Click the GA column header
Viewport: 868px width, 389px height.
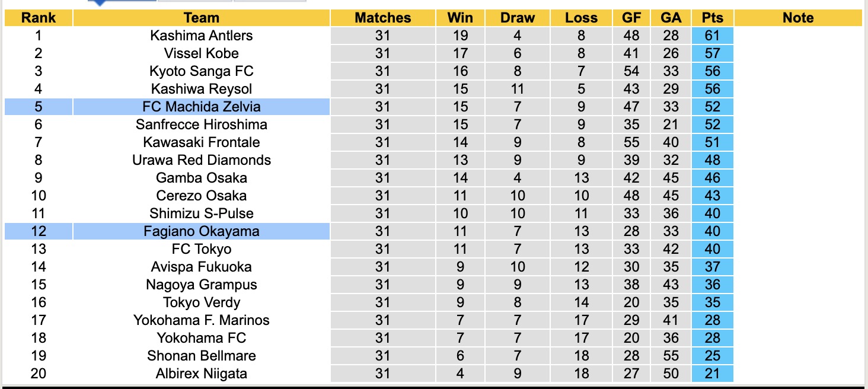[671, 18]
